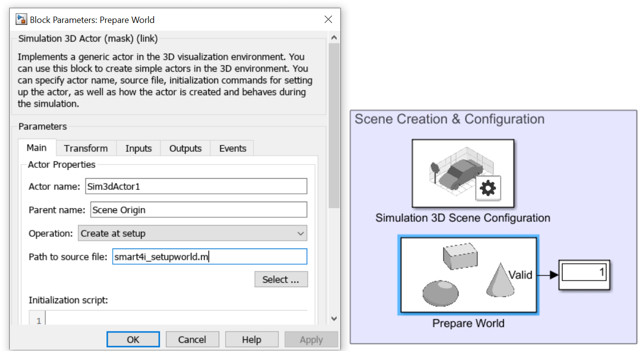Screen dimensions: 644x351
Task: Switch to the Outputs tab
Action: [185, 148]
